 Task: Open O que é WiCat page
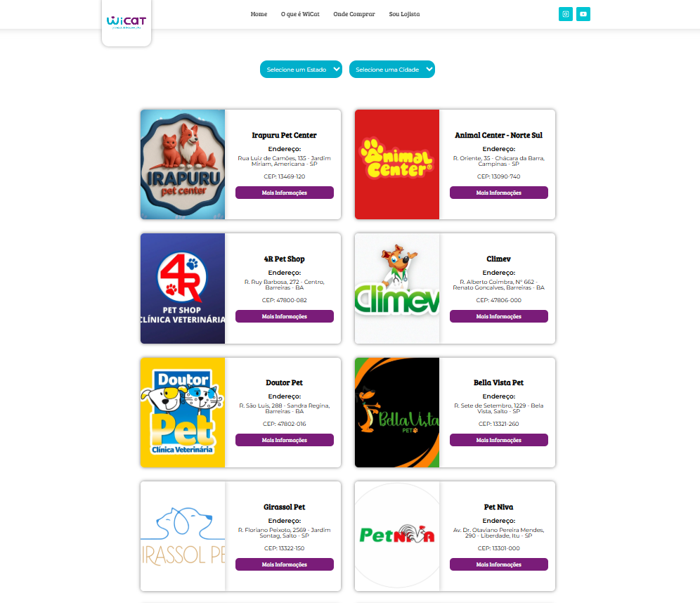click(300, 14)
